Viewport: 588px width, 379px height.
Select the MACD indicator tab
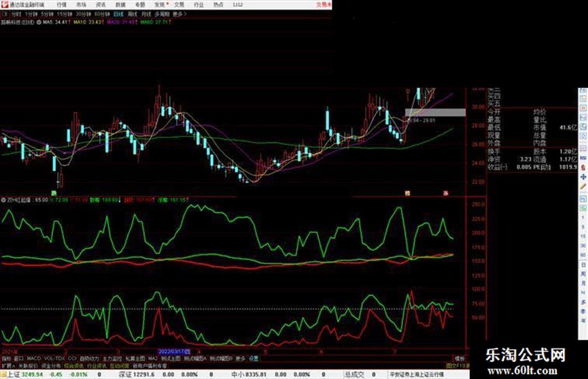point(34,358)
